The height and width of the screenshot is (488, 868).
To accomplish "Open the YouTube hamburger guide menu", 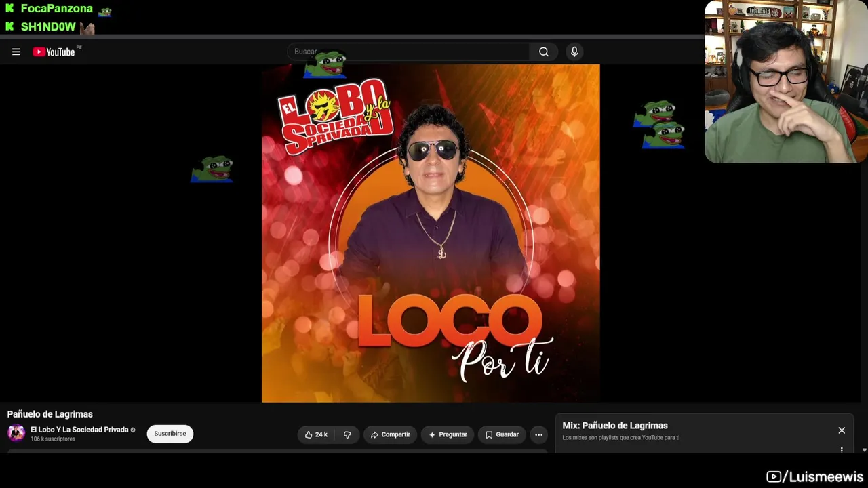I will click(x=16, y=52).
